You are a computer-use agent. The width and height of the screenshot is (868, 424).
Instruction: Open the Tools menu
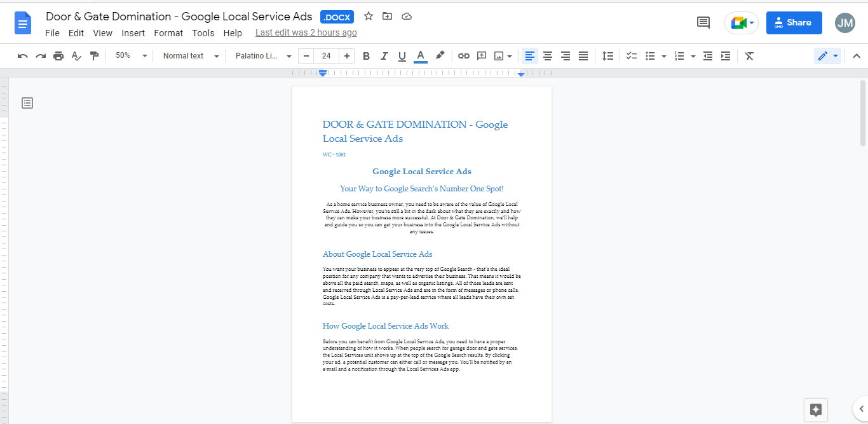point(203,33)
